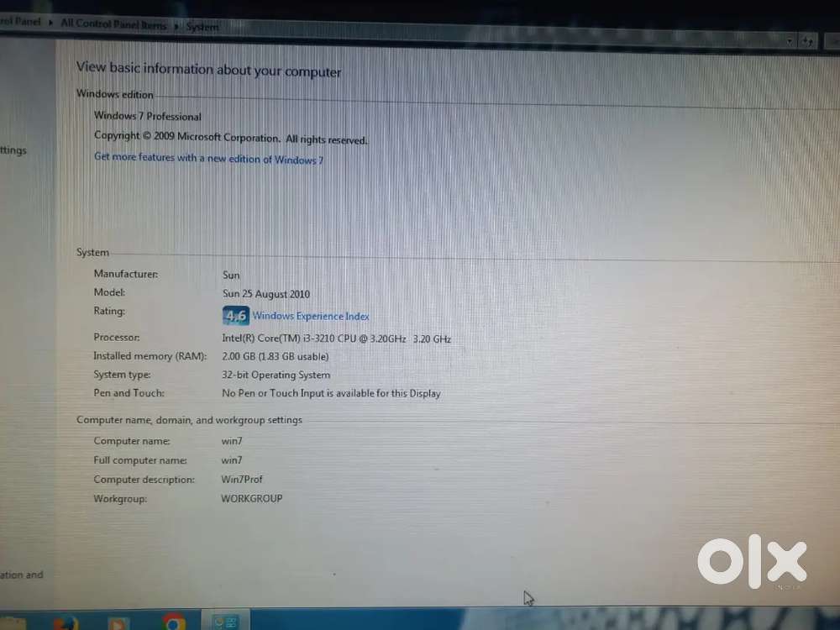Click the Full computer name label
The width and height of the screenshot is (840, 630).
[x=140, y=460]
